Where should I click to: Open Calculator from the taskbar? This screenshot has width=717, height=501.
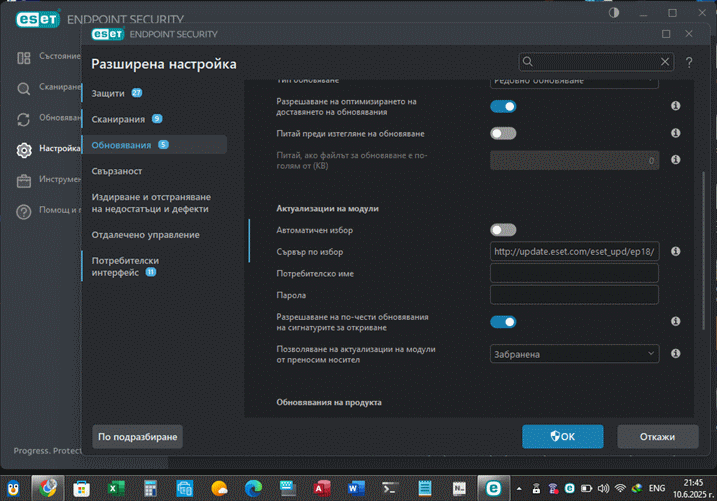click(150, 489)
